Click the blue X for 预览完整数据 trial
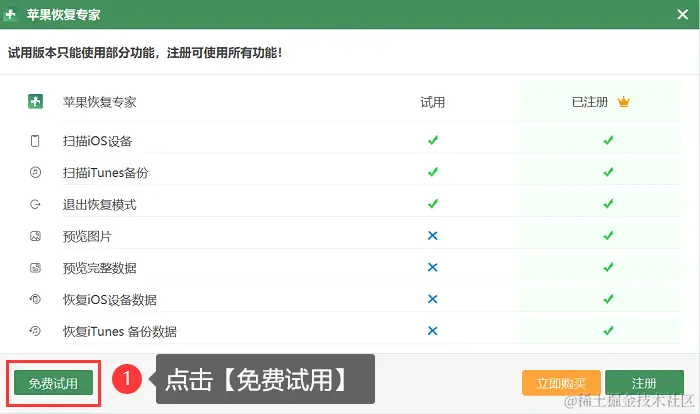Viewport: 700px width, 414px height. [433, 267]
